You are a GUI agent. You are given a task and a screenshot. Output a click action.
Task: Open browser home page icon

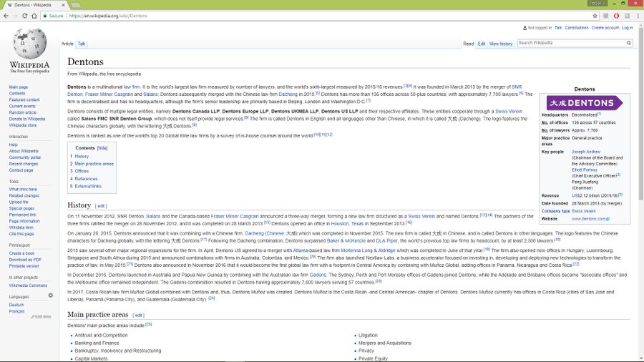34,16
